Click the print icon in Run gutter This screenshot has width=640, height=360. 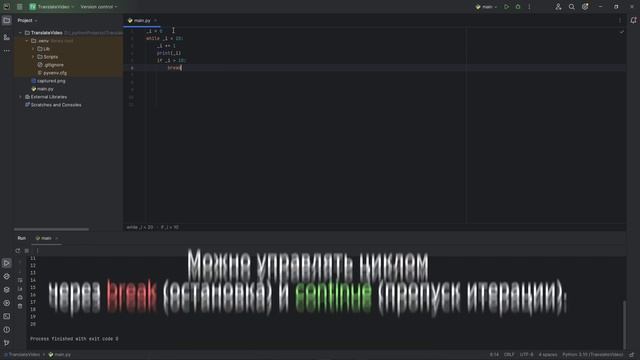pos(20,298)
